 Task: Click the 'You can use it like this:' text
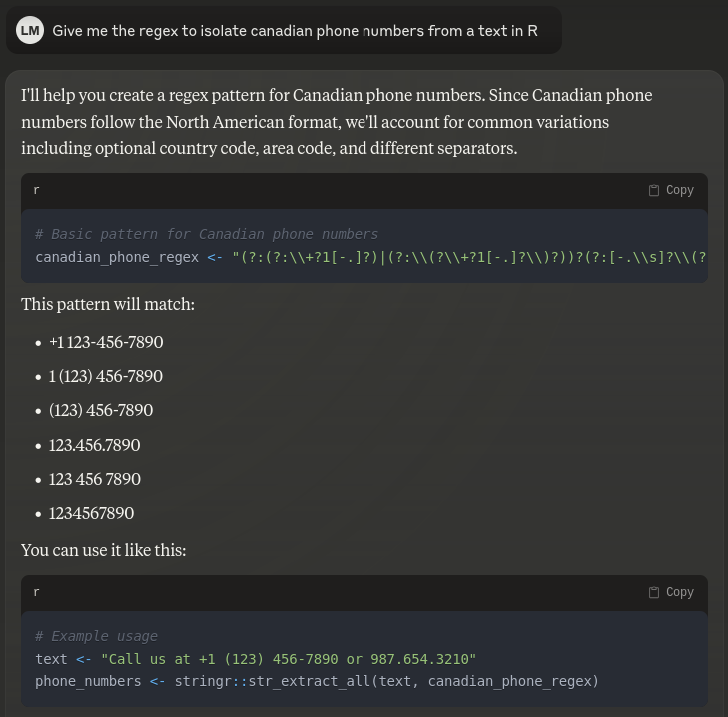(104, 550)
